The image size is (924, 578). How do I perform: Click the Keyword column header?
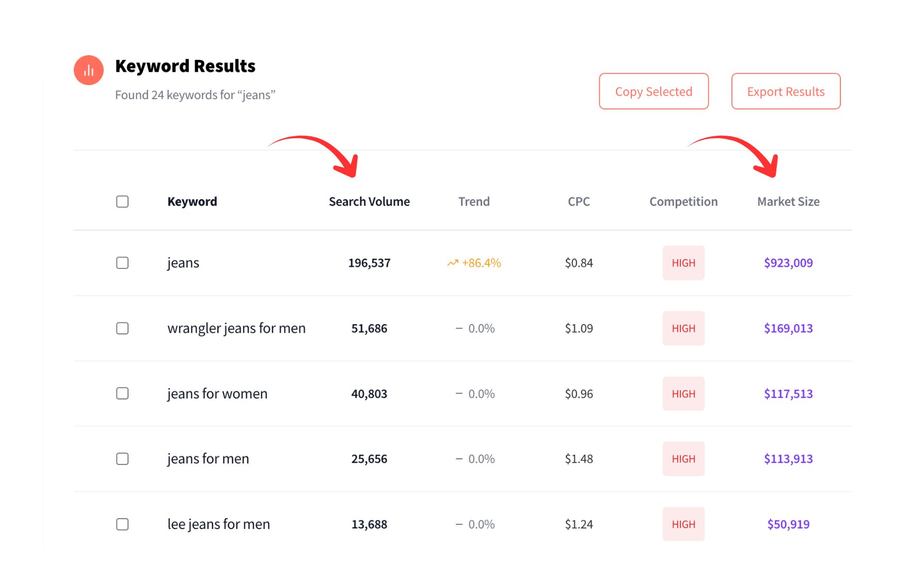pos(192,202)
